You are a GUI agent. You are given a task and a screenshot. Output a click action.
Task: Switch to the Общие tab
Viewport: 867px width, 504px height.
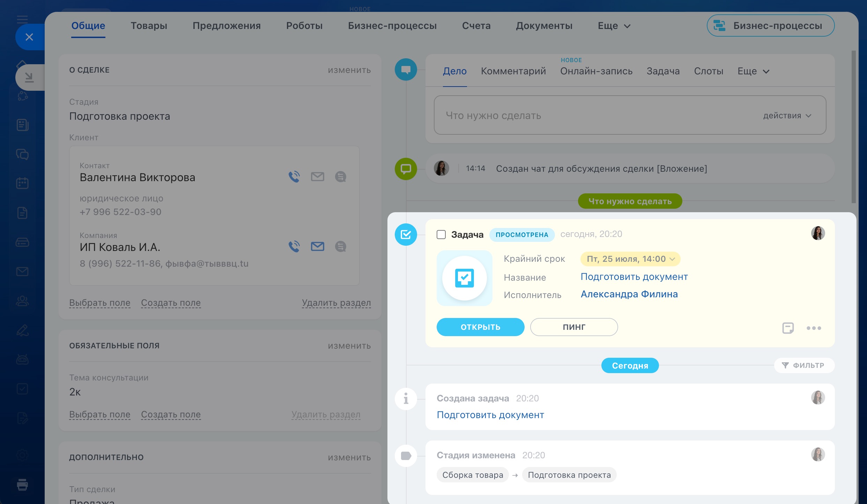(88, 26)
